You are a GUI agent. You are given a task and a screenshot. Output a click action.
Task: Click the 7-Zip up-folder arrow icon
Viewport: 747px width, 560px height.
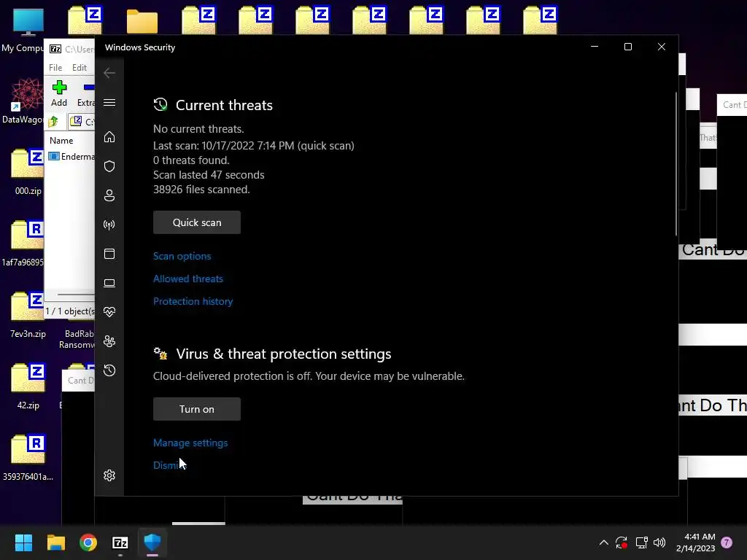coord(53,122)
